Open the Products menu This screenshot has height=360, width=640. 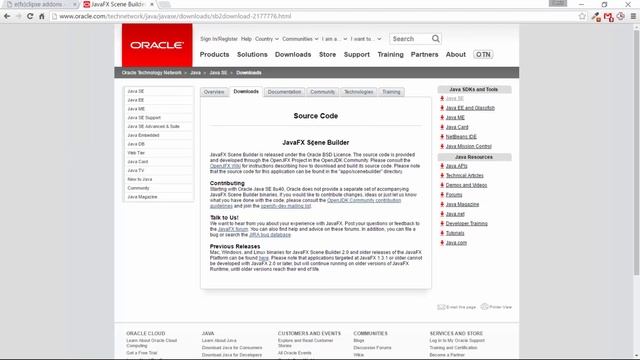click(x=214, y=54)
